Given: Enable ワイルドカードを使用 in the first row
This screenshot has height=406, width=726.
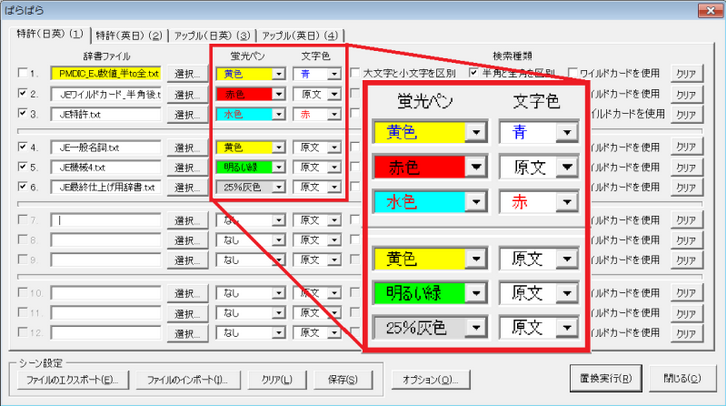Looking at the screenshot, I should [574, 73].
